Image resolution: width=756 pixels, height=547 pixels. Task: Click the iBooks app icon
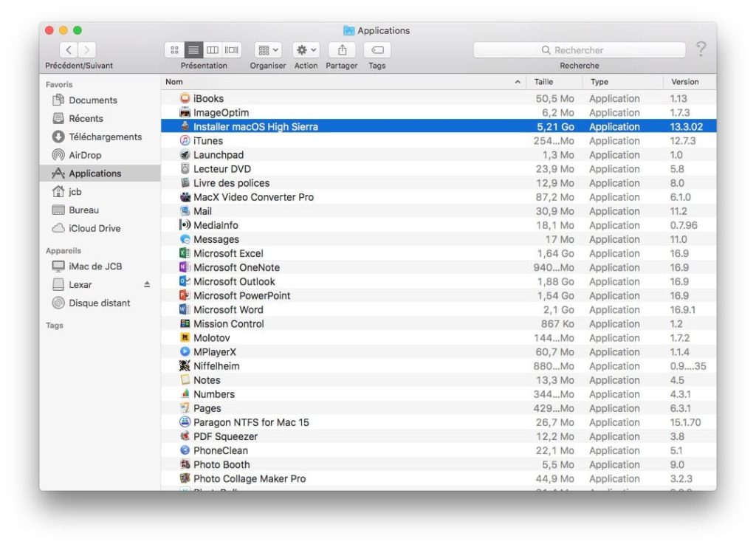[185, 98]
